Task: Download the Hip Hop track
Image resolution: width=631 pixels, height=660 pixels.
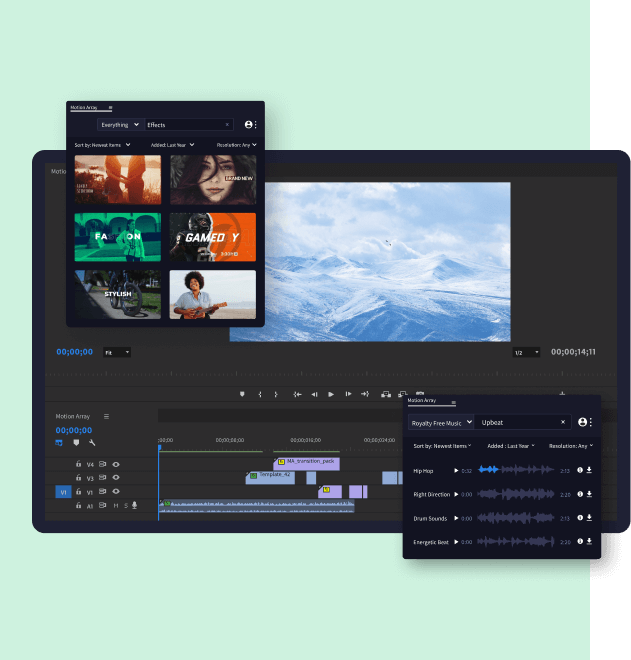Action: click(589, 470)
